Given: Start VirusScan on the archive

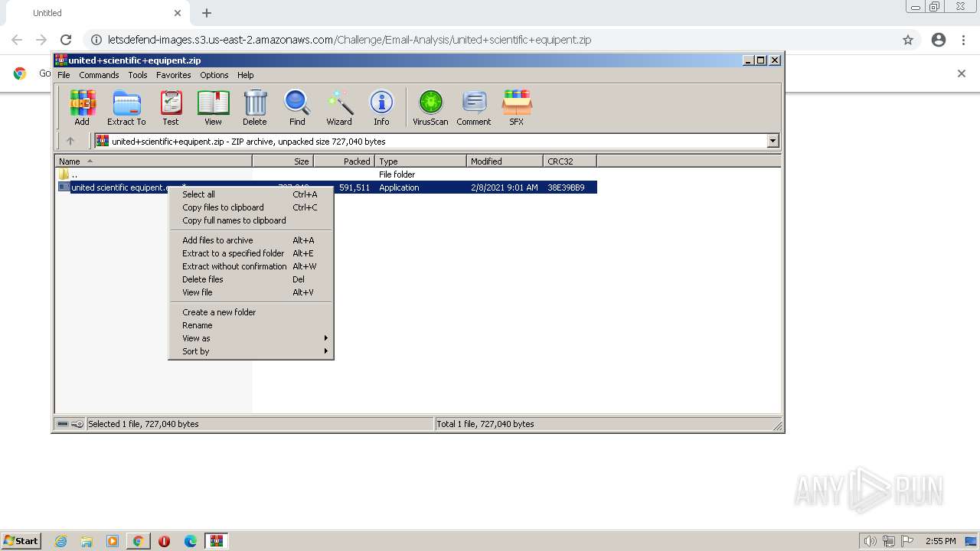Looking at the screenshot, I should (x=430, y=107).
